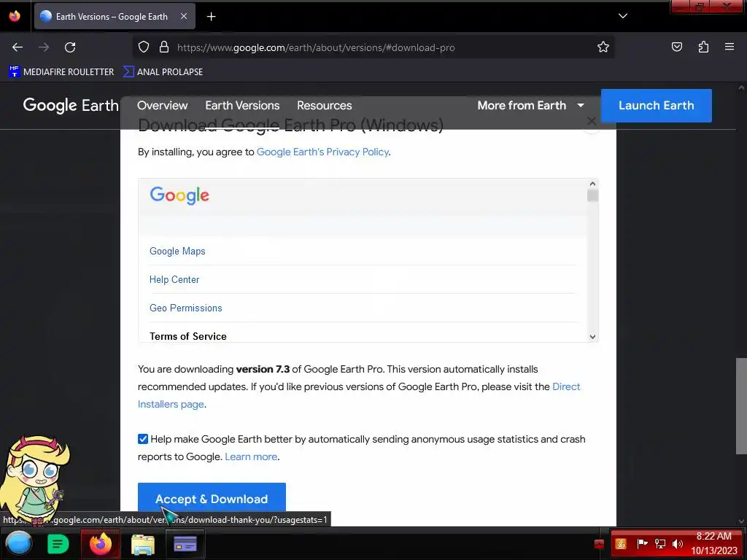This screenshot has width=747, height=560.
Task: Click the Firefox View icon in tab bar
Action: click(x=15, y=16)
